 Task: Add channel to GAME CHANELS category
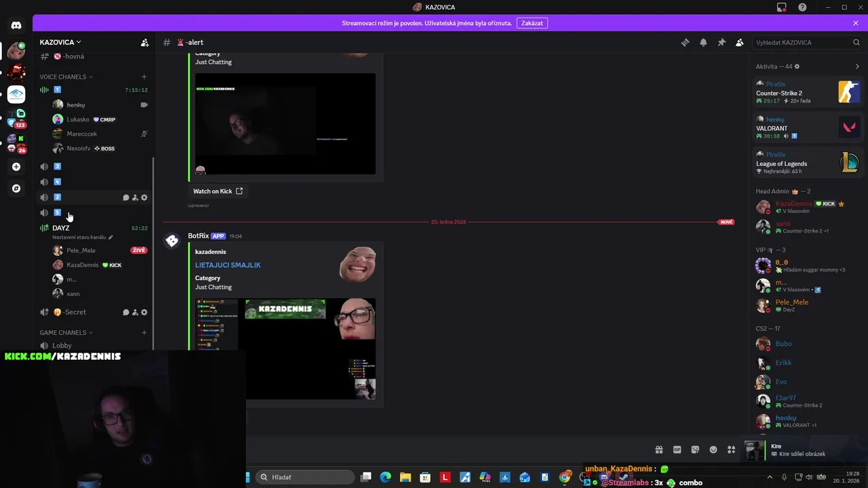point(144,333)
